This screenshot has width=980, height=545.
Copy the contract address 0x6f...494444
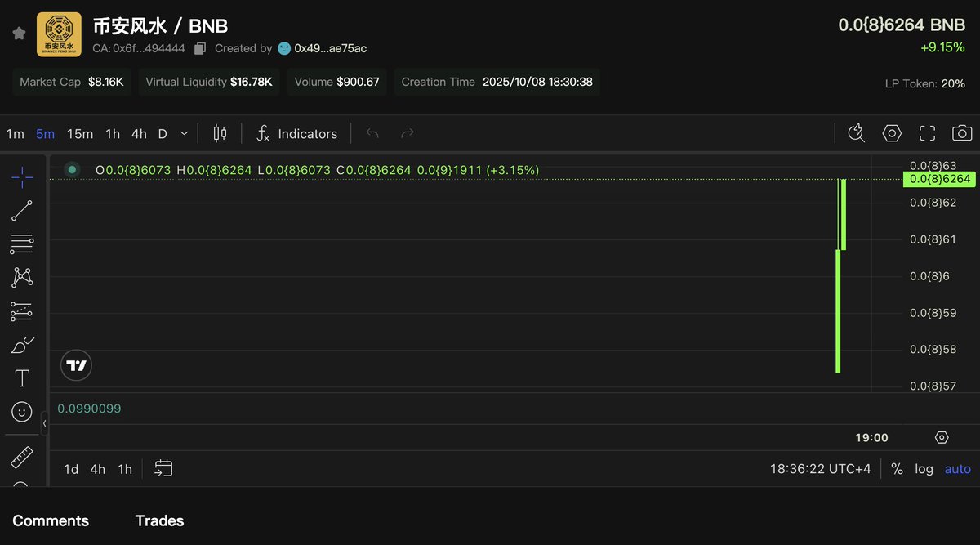(x=200, y=48)
